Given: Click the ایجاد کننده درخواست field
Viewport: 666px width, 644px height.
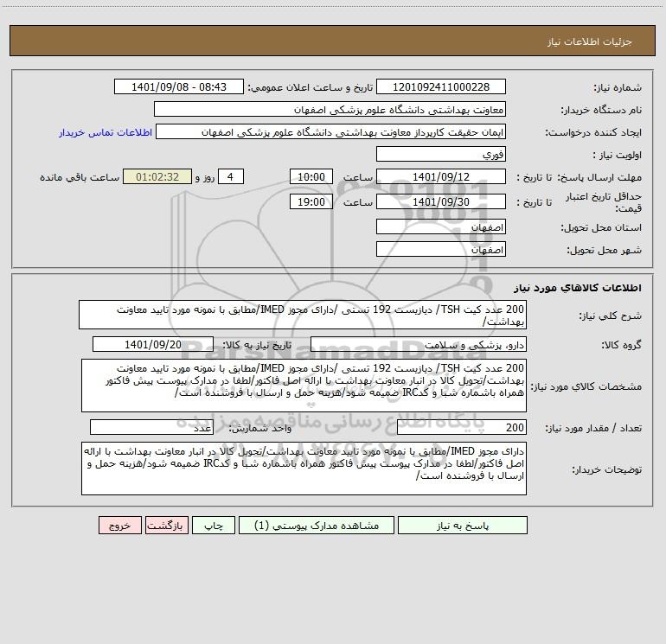Looking at the screenshot, I should pos(331,132).
